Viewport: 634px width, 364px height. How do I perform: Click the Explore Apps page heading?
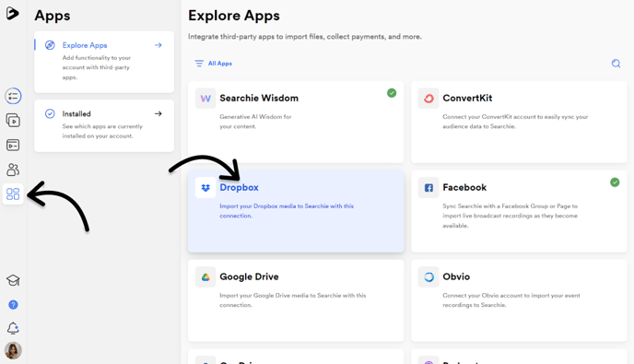pos(234,16)
